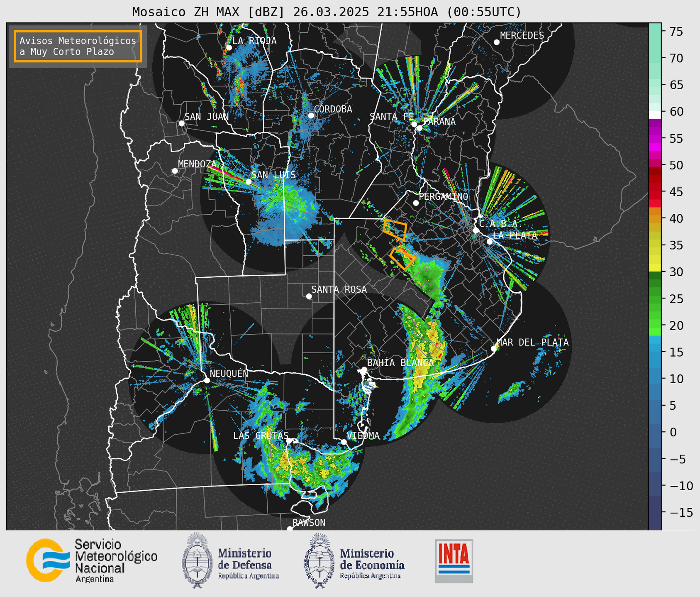This screenshot has height=597, width=700.
Task: Click the Santa Fe city marker dot
Action: (414, 124)
